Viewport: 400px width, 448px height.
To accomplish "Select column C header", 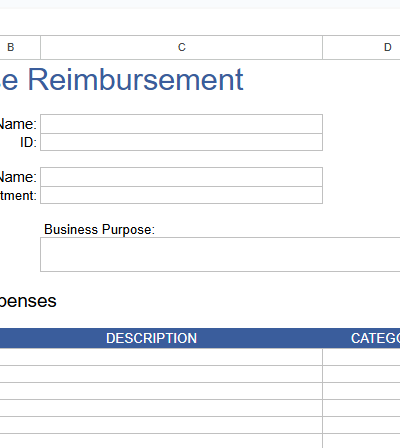I will click(181, 47).
